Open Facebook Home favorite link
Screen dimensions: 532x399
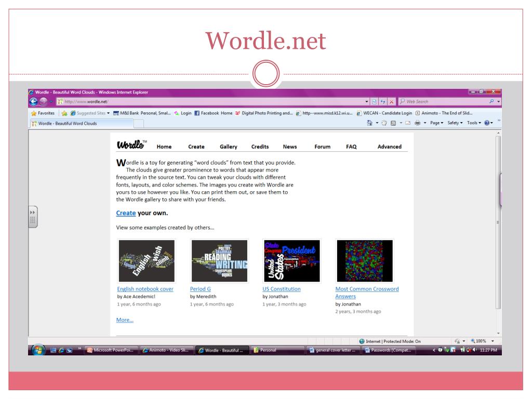click(214, 113)
